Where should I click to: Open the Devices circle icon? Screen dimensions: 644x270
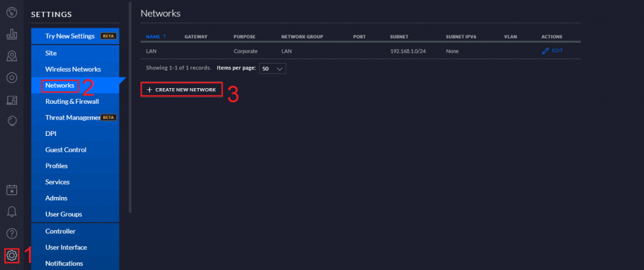pyautogui.click(x=11, y=78)
